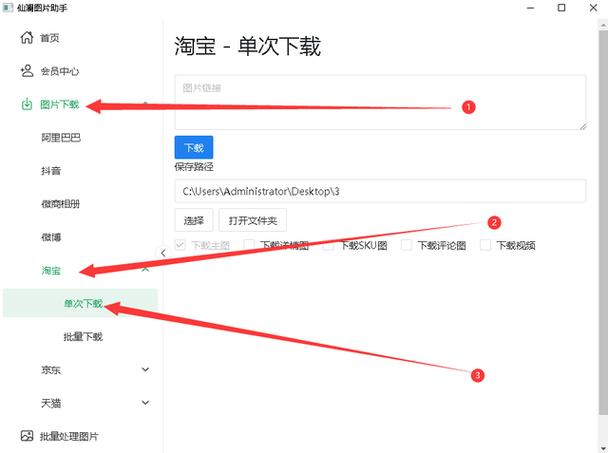Click the download icon beside 图片下载

point(27,104)
